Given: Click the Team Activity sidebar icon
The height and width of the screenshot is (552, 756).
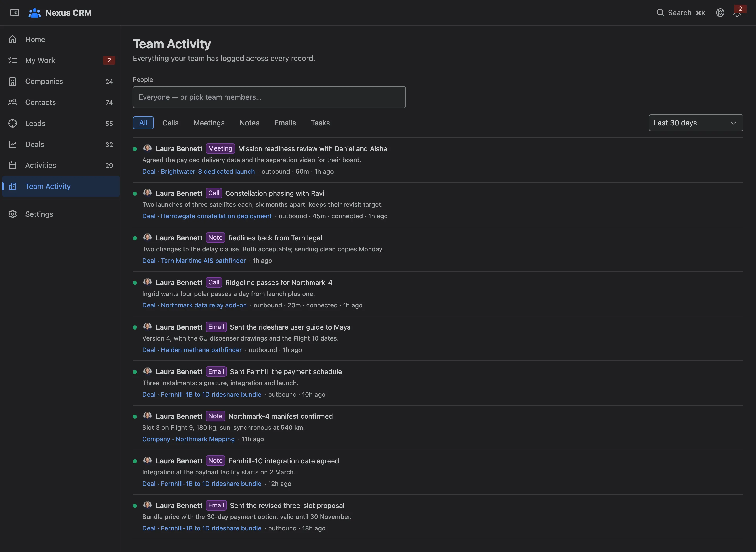Looking at the screenshot, I should (13, 187).
